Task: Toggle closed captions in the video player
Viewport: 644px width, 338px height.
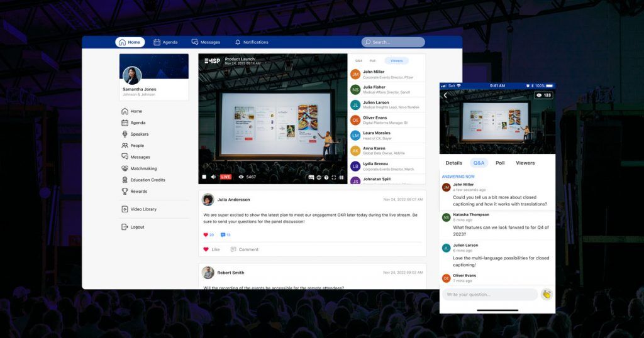Action: [311, 177]
